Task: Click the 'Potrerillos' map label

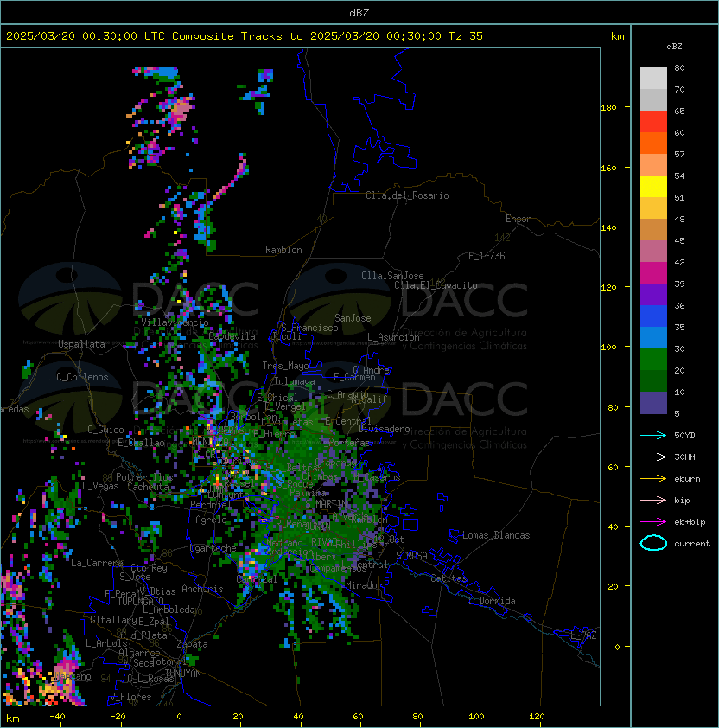Action: pos(144,477)
